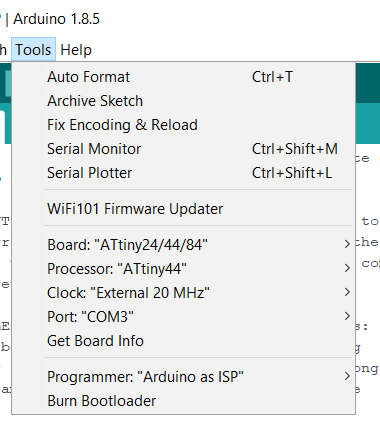Click the chevron arrow beside Port entry
The height and width of the screenshot is (440, 380).
coord(347,316)
